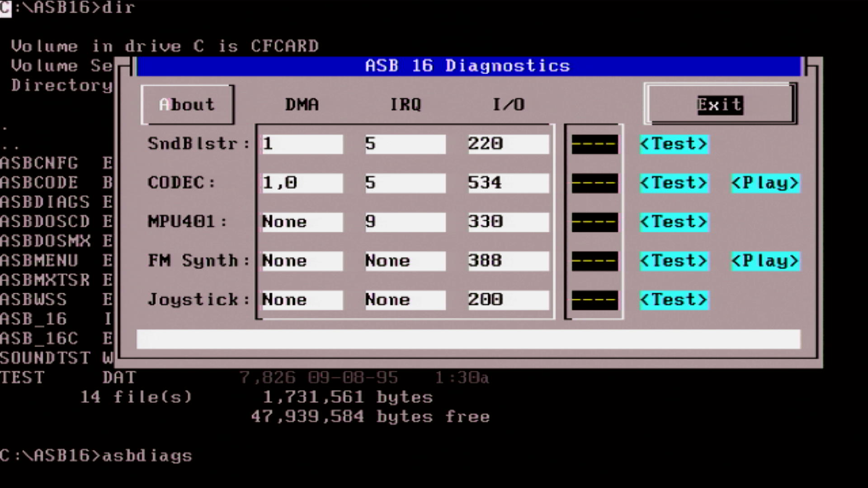Select the FM Synth I/O 388 field
This screenshot has width=868, height=488.
click(508, 261)
